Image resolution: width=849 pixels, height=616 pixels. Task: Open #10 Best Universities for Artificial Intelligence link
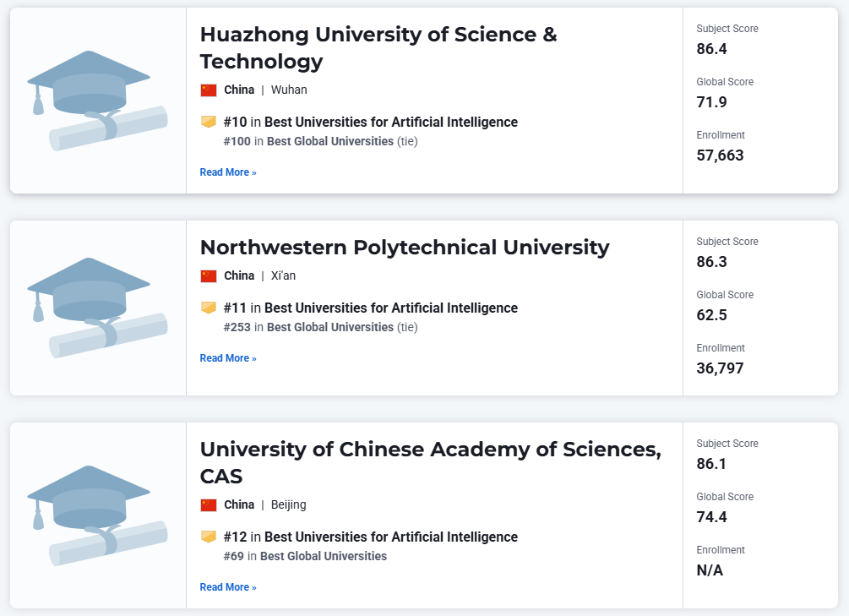370,122
